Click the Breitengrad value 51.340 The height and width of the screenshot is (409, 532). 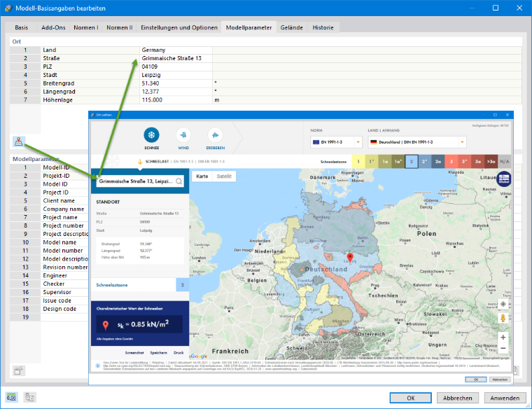tap(176, 83)
